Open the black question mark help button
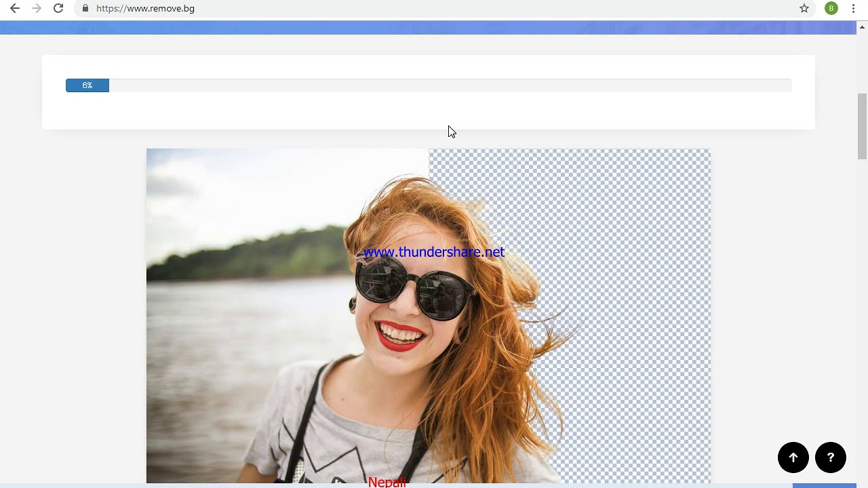This screenshot has width=868, height=488. click(831, 457)
